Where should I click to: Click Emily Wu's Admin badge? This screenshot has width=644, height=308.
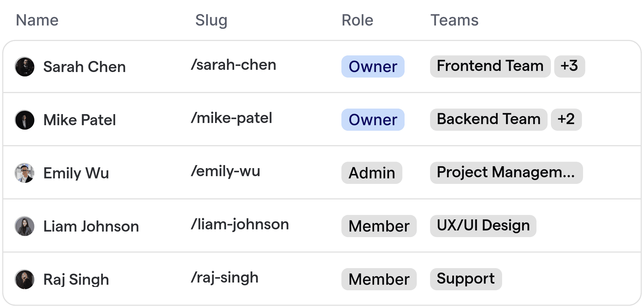(372, 173)
